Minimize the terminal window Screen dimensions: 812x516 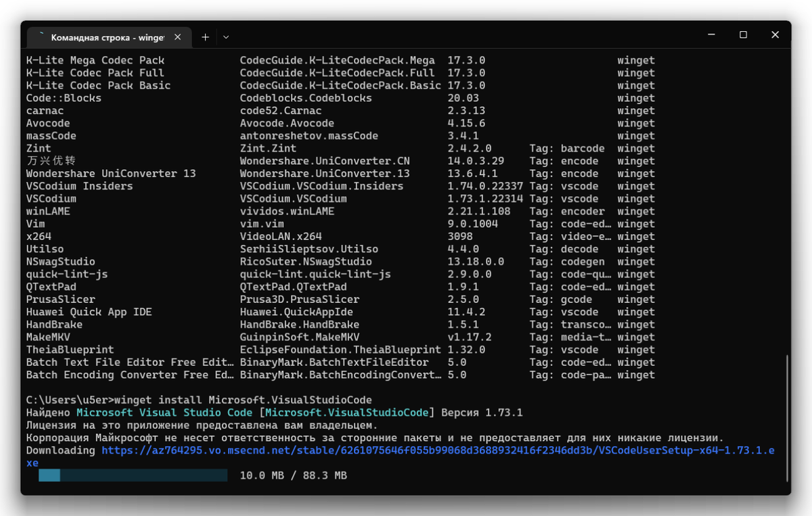[711, 34]
